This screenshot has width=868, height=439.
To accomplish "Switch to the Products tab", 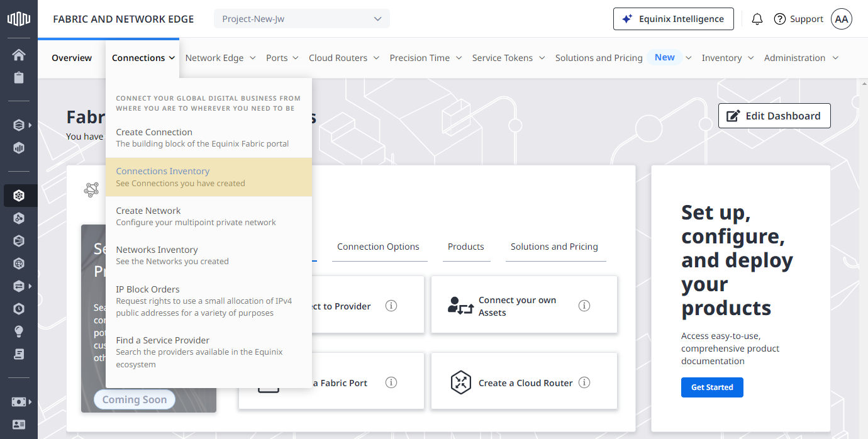I will [x=466, y=247].
